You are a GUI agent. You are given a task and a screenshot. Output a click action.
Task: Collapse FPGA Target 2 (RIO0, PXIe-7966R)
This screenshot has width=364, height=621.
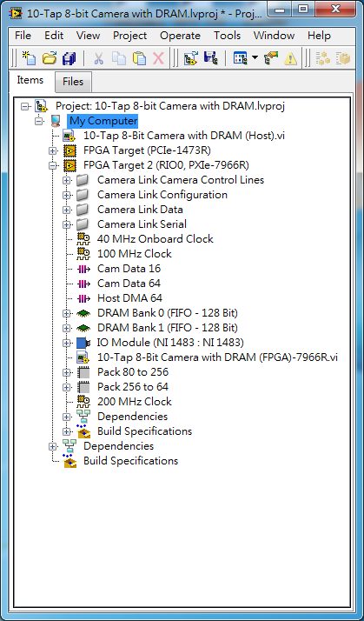tap(52, 165)
